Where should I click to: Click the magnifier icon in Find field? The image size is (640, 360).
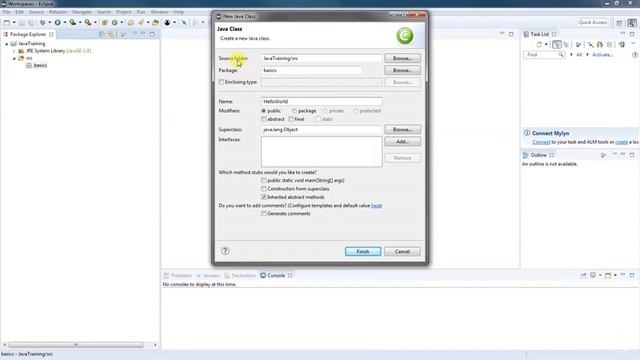coord(561,55)
